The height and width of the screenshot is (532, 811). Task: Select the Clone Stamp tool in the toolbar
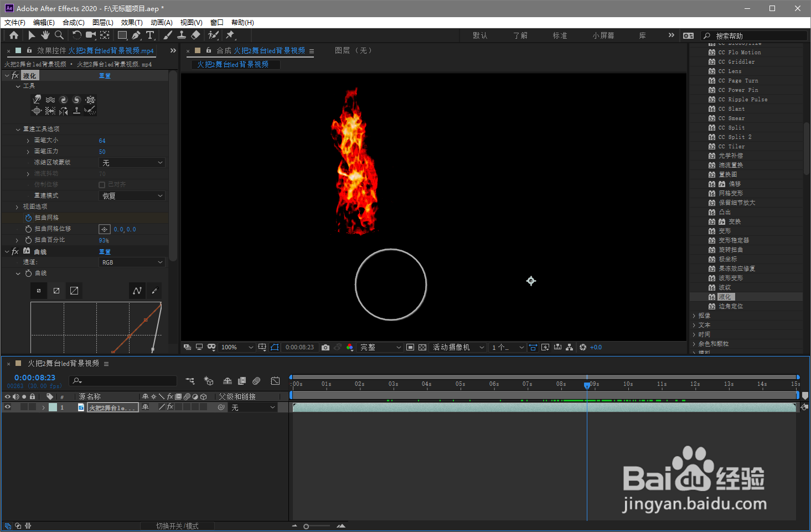click(x=182, y=35)
